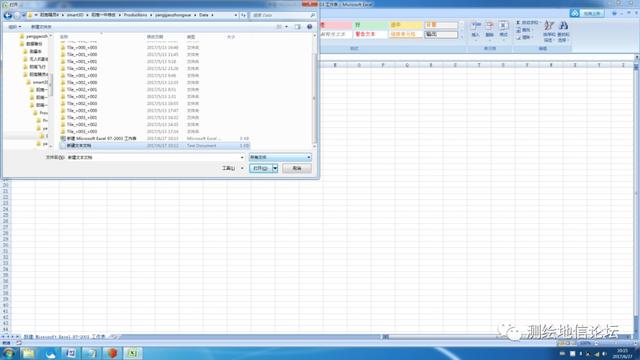Apply the green Good cell style swatch
The width and height of the screenshot is (640, 360).
(370, 25)
